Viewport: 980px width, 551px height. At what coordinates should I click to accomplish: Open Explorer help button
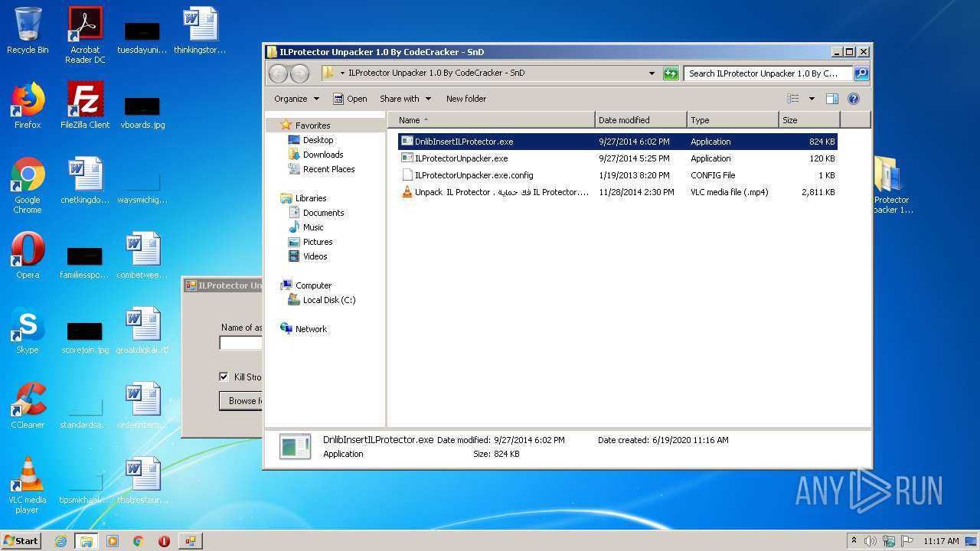[x=854, y=99]
